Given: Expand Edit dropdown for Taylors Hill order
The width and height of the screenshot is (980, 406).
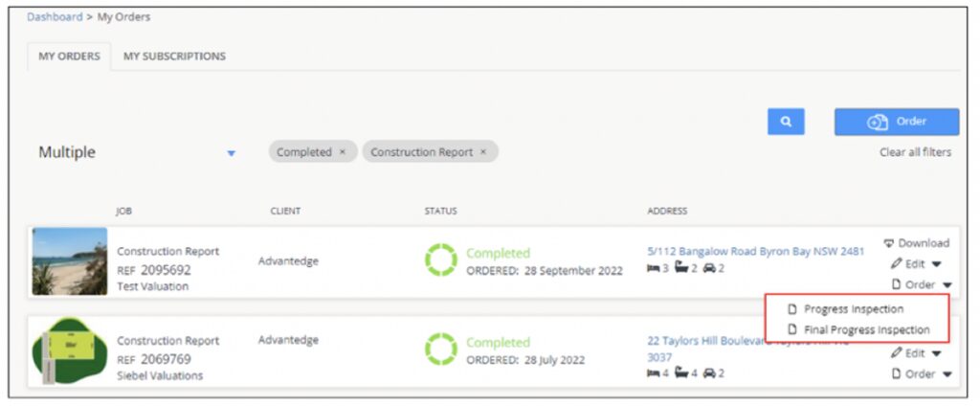Looking at the screenshot, I should point(936,353).
